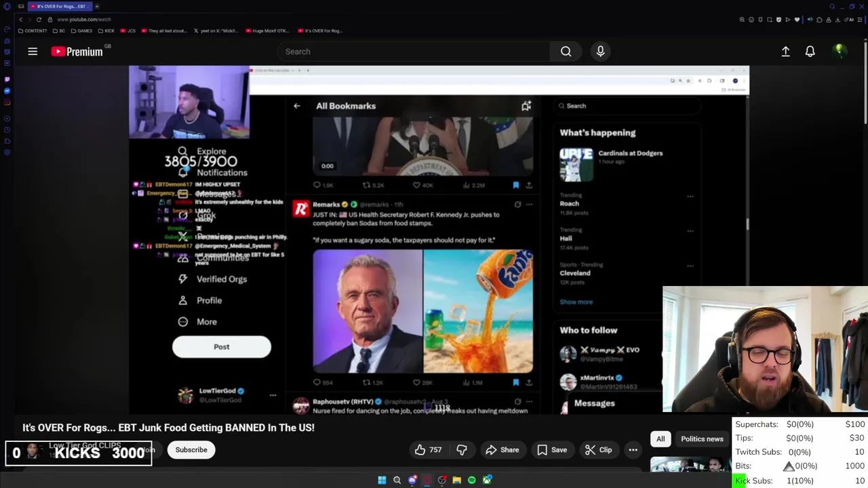
Task: Open the Huge Mizkif OTK bookmark
Action: (267, 30)
